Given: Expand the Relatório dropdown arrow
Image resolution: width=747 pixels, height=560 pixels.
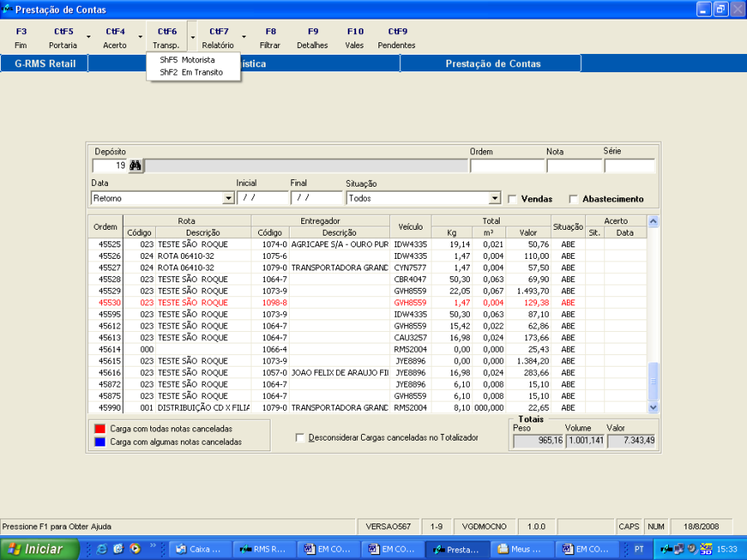Looking at the screenshot, I should (244, 37).
